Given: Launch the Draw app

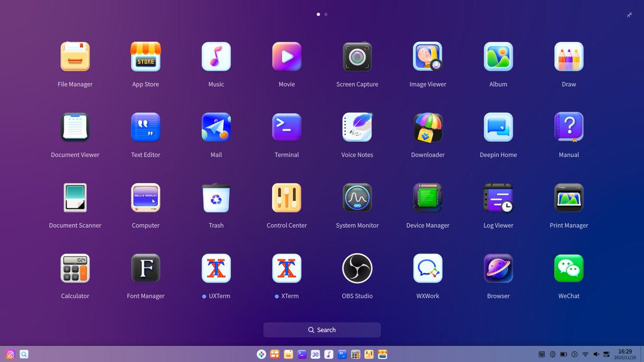Looking at the screenshot, I should coord(569,56).
